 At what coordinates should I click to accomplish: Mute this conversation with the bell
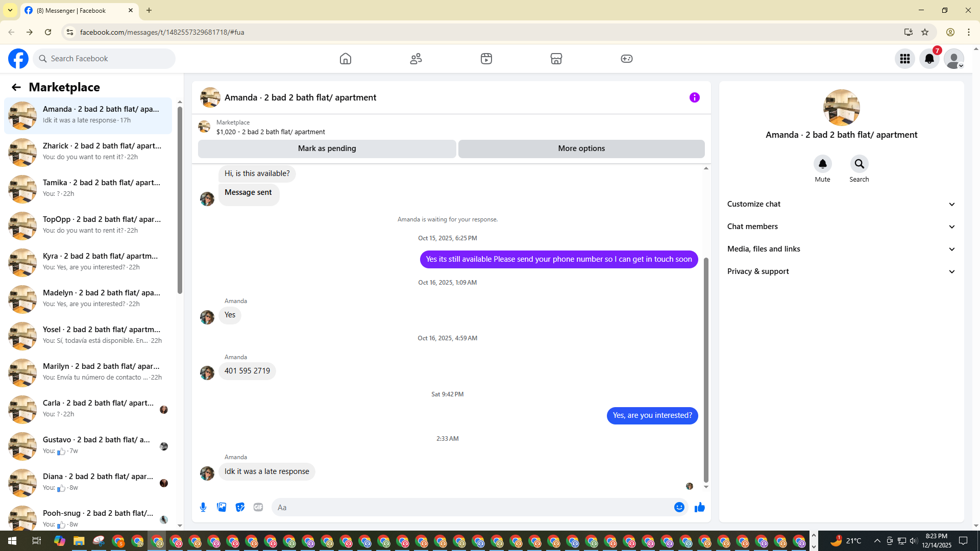pos(822,164)
